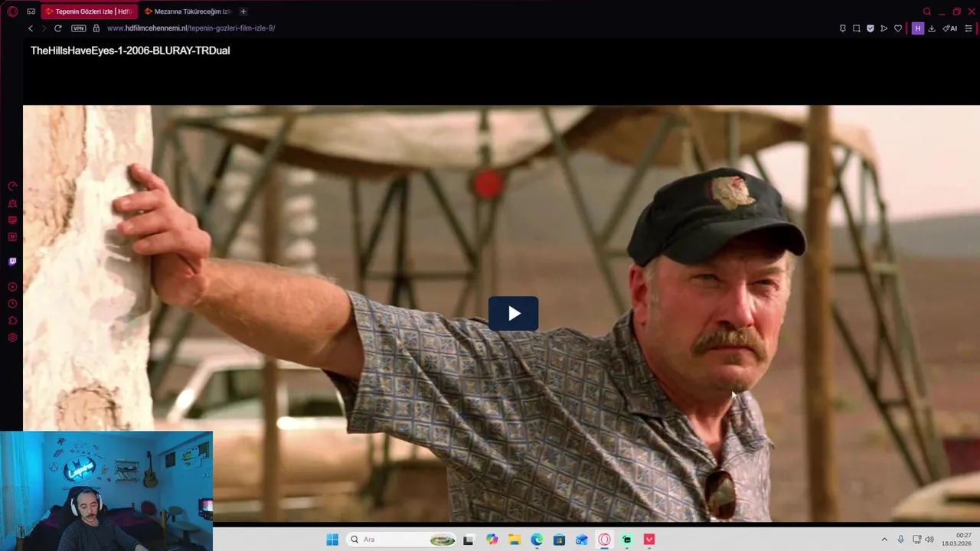Viewport: 980px width, 551px height.
Task: Switch to the Tepenin Gözleri izle tab
Action: click(x=90, y=11)
